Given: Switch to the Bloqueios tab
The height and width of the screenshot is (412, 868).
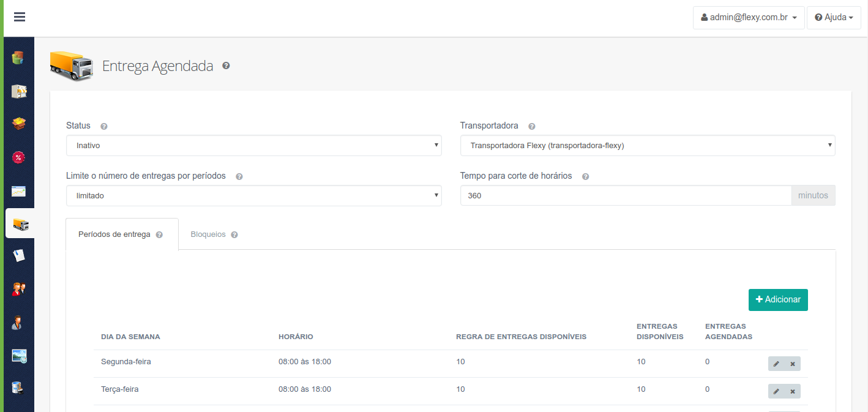Looking at the screenshot, I should pos(214,234).
